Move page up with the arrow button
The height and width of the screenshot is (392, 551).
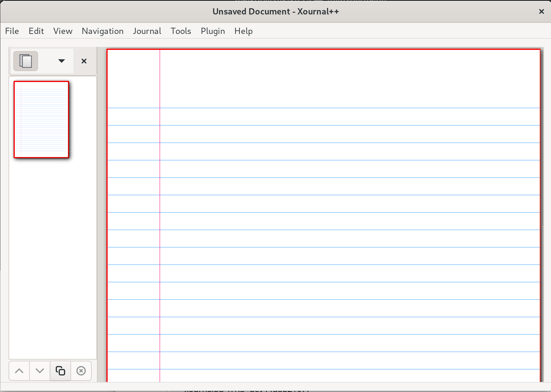pyautogui.click(x=19, y=371)
